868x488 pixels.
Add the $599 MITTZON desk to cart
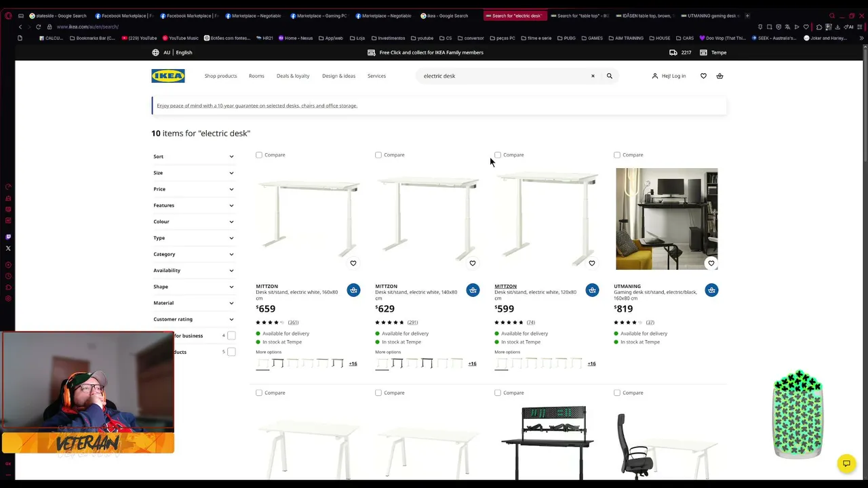coord(592,290)
